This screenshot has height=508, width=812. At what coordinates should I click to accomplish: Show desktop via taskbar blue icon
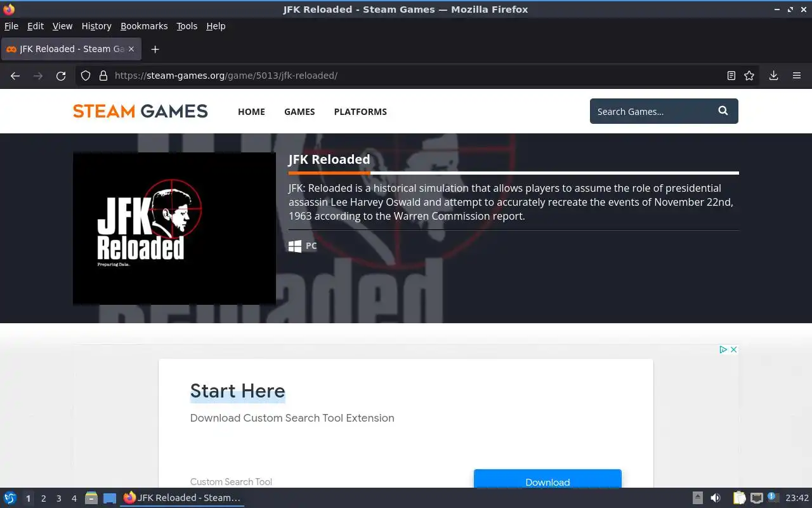(x=110, y=498)
